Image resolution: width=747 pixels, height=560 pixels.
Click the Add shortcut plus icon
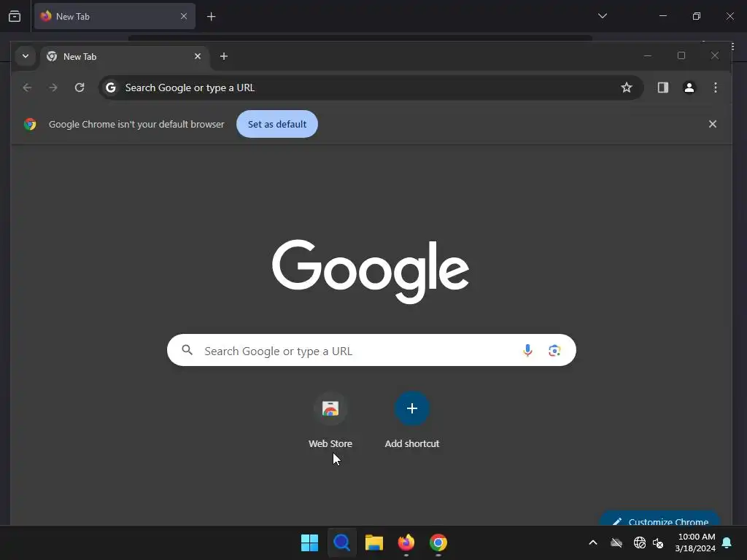[x=412, y=408]
